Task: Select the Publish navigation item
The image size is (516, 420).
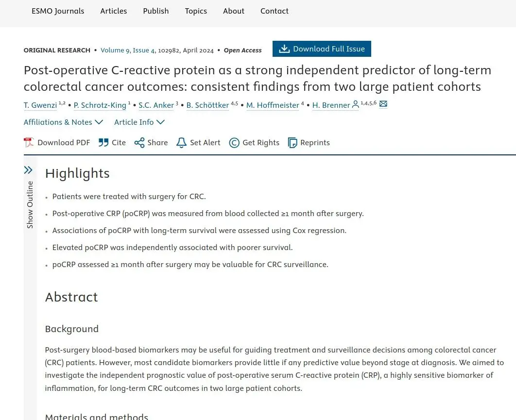Action: [155, 11]
